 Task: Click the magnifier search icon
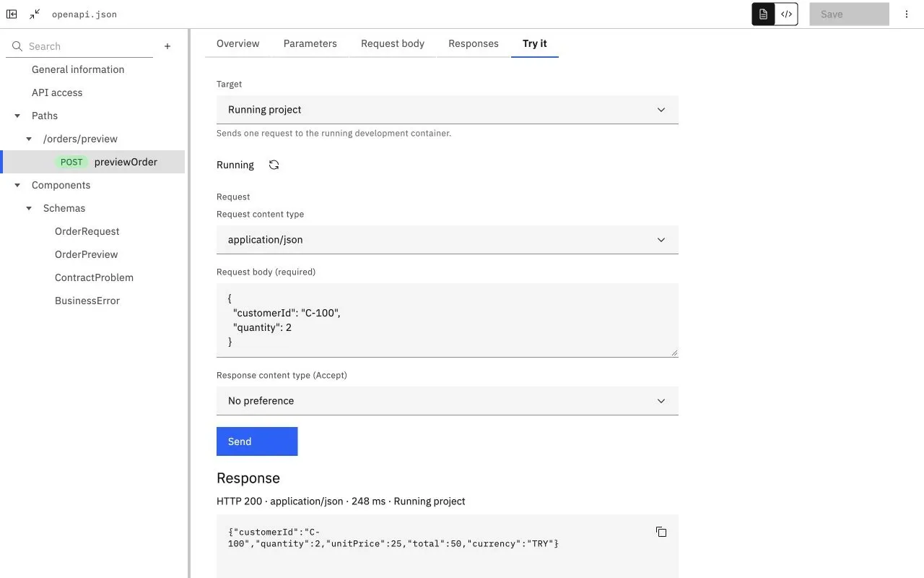pos(17,46)
